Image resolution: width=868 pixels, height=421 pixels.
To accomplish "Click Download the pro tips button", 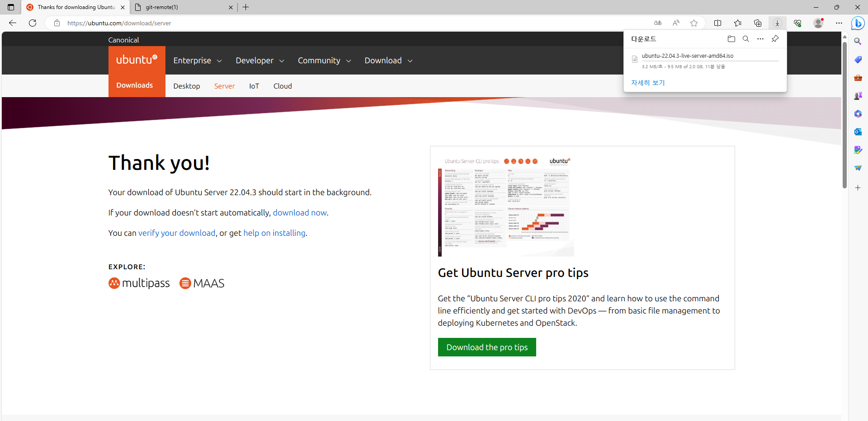I will coord(487,347).
